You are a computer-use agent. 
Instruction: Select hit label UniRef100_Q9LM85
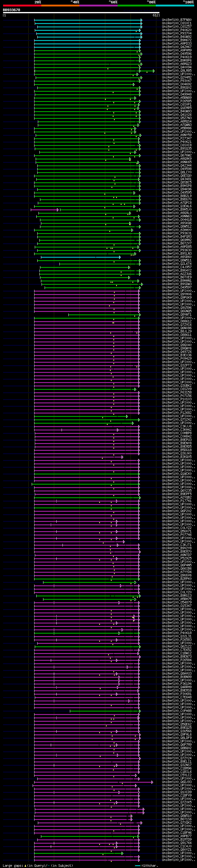point(177,71)
